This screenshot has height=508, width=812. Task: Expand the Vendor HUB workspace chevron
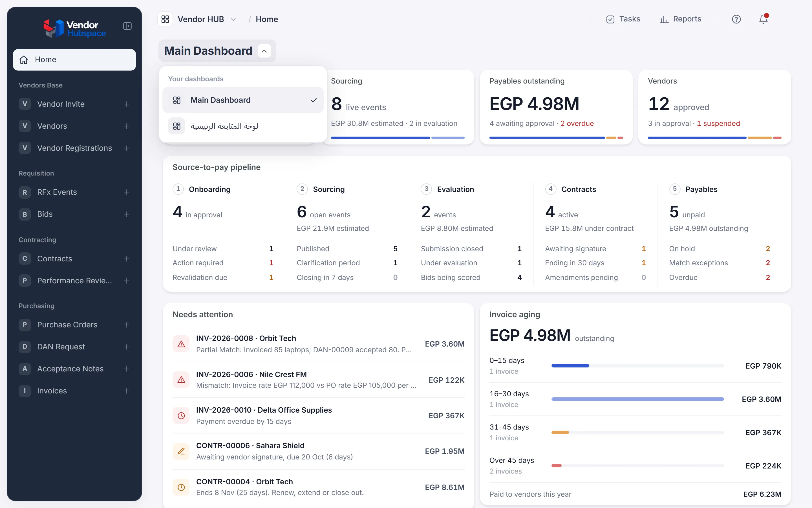[233, 19]
